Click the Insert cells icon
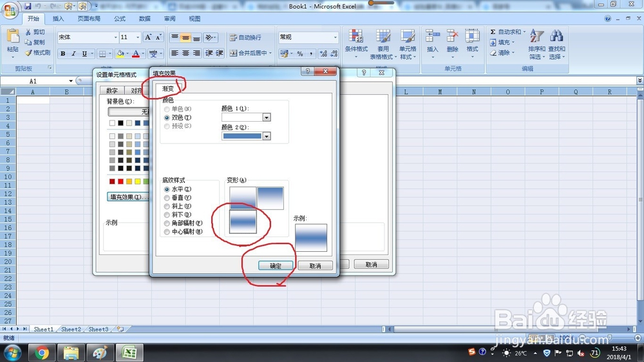The width and height of the screenshot is (644, 362). (x=433, y=37)
